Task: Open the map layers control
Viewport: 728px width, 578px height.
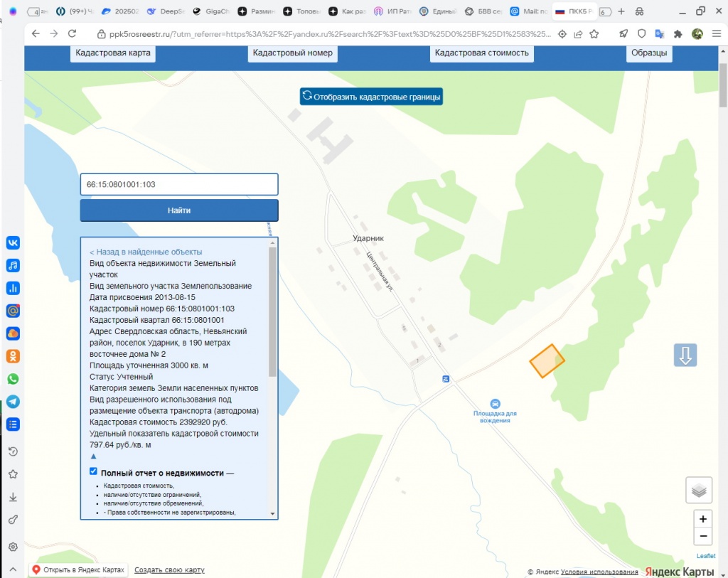Action: tap(699, 490)
